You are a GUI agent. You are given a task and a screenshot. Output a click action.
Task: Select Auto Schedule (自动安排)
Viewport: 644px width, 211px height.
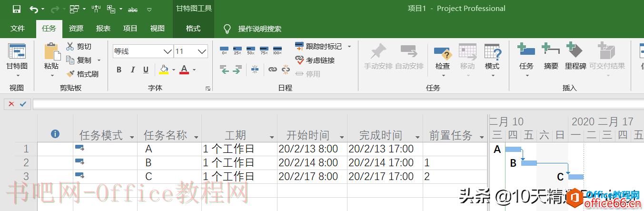pyautogui.click(x=409, y=57)
